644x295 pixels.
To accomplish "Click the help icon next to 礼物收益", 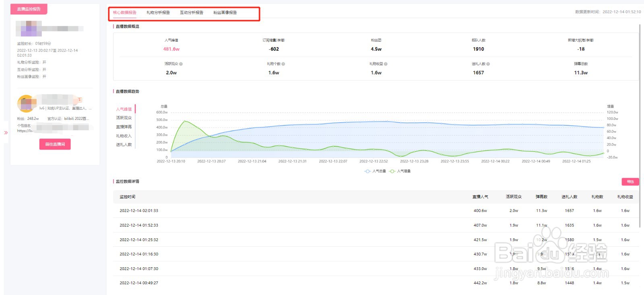I will [x=386, y=64].
